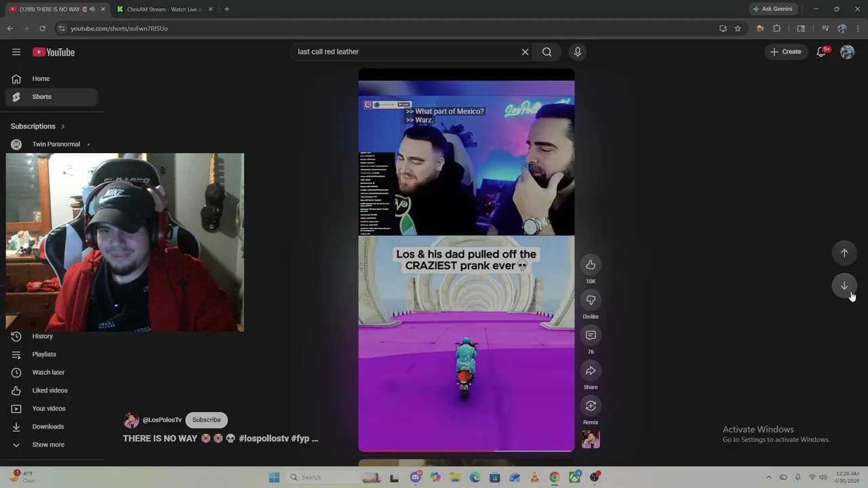
Task: Open OBS Studio from the taskbar
Action: [595, 477]
